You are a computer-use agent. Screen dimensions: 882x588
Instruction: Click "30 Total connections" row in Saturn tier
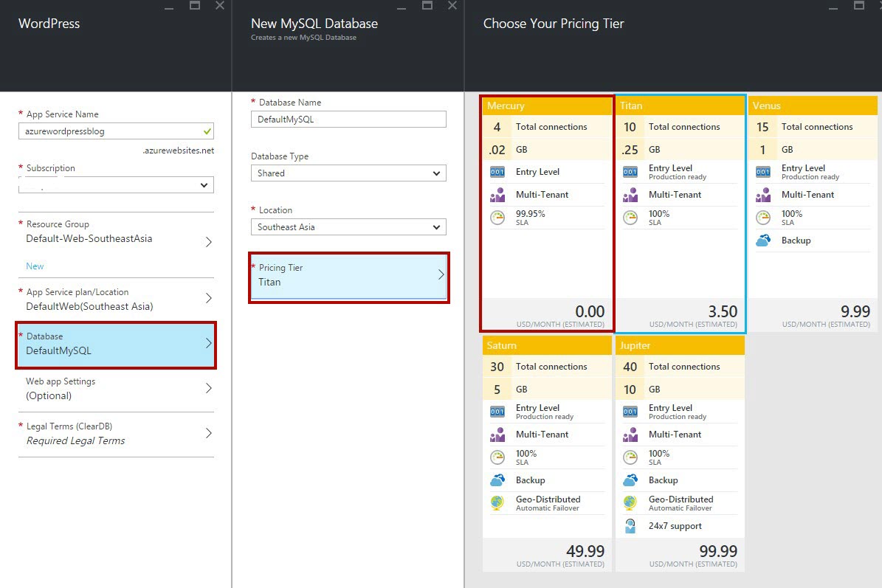coord(547,367)
